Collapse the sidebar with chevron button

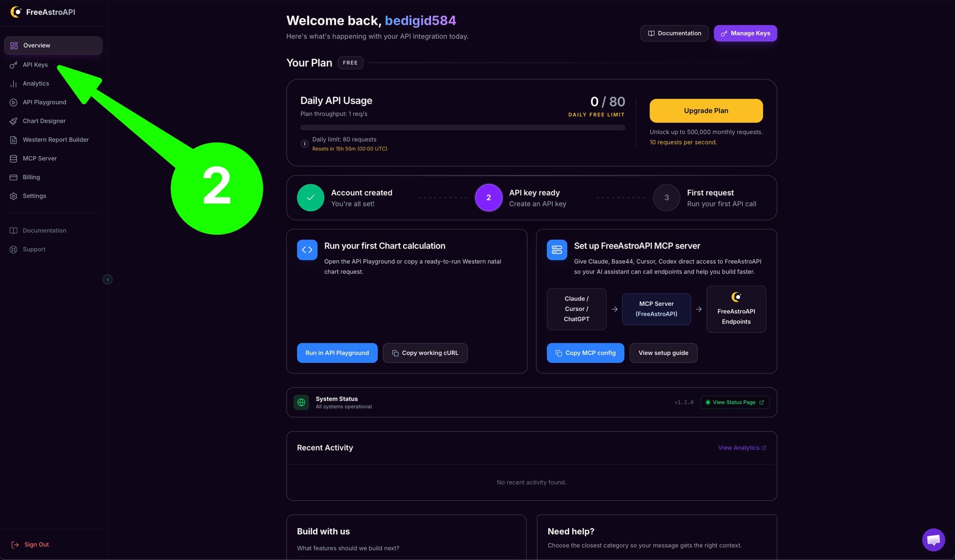108,280
